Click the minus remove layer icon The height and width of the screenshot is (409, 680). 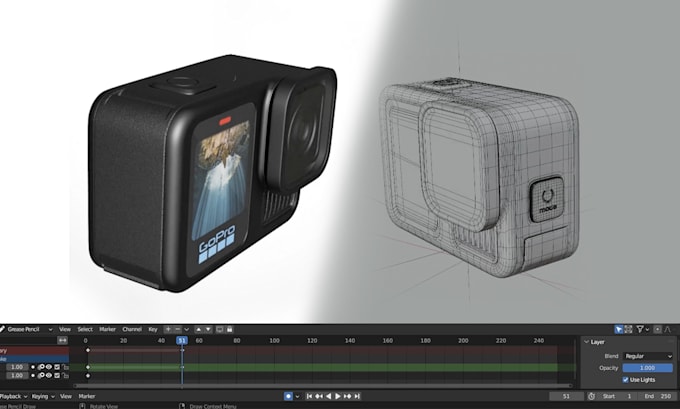tap(177, 329)
